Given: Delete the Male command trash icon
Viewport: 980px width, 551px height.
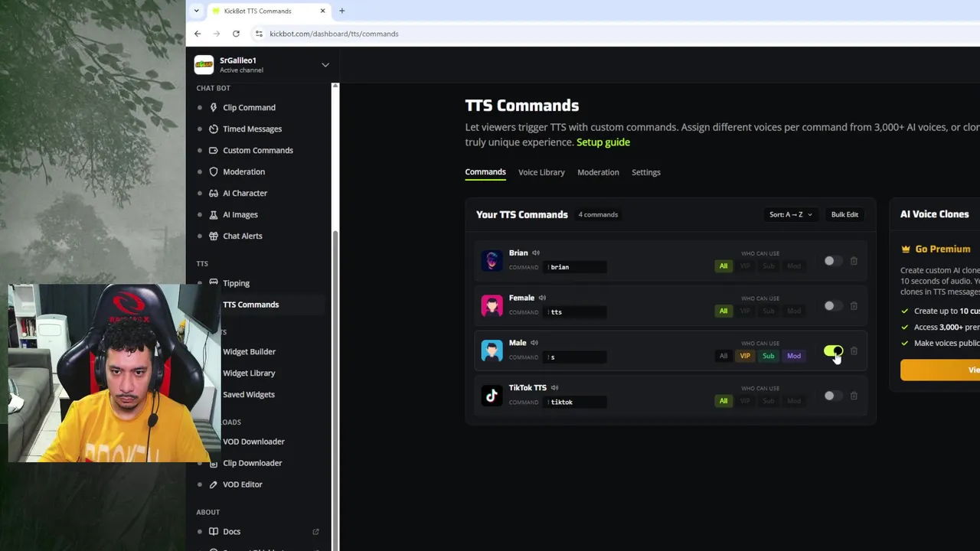Looking at the screenshot, I should (854, 351).
